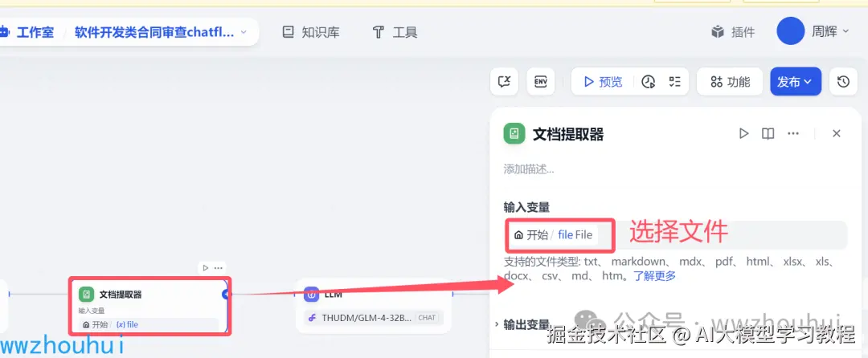Select the 开始 / file File input variable field
Screen dimensions: 868x358
click(x=675, y=235)
